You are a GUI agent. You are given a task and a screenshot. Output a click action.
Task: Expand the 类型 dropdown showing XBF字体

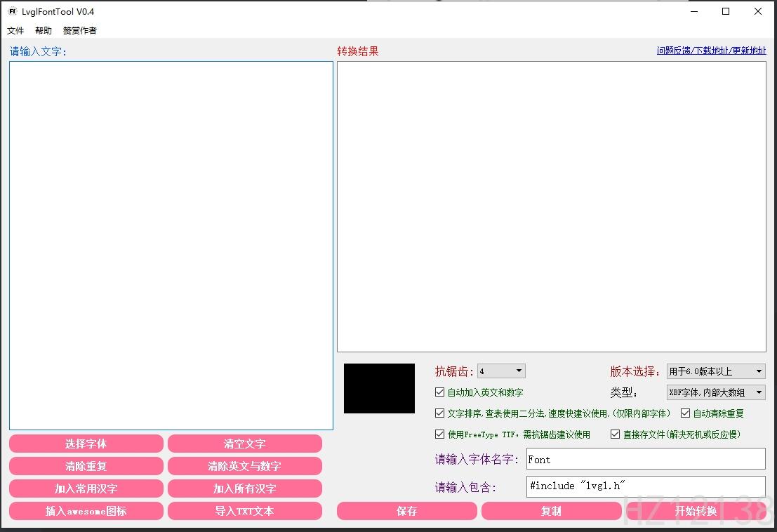(x=716, y=392)
